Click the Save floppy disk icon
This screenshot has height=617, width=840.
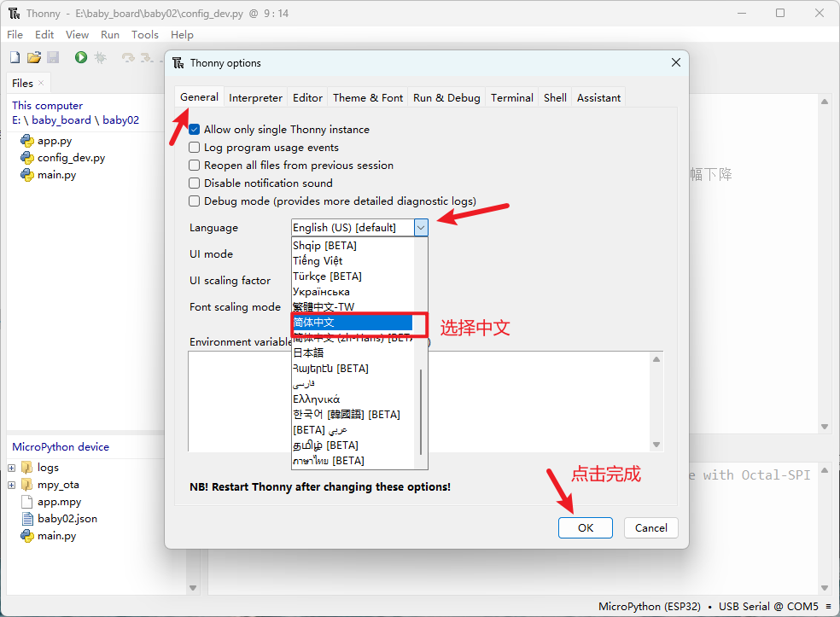coord(53,57)
